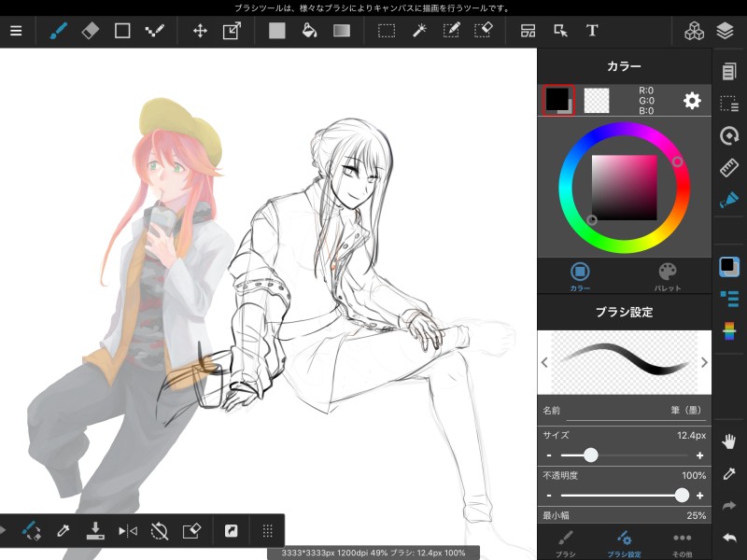Image resolution: width=747 pixels, height=560 pixels.
Task: Toggle brush/eraser switch in bottom bar
Action: coord(31,531)
